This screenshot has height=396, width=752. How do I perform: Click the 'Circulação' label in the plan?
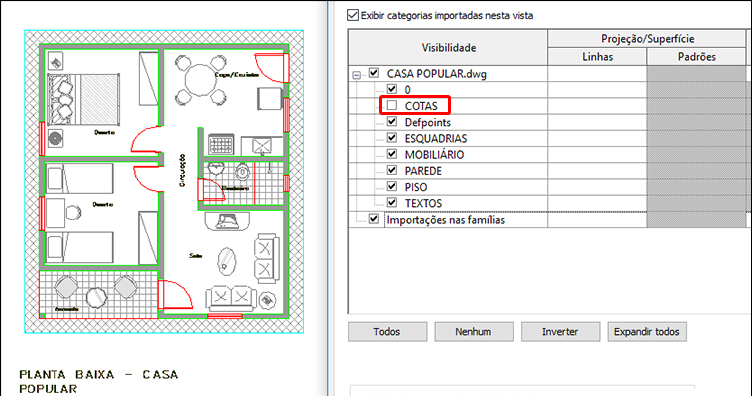[x=182, y=170]
